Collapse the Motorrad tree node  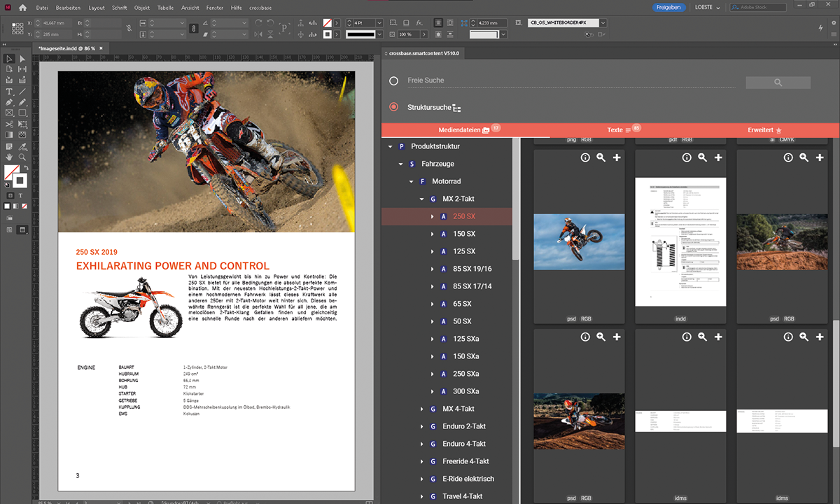[x=412, y=182]
